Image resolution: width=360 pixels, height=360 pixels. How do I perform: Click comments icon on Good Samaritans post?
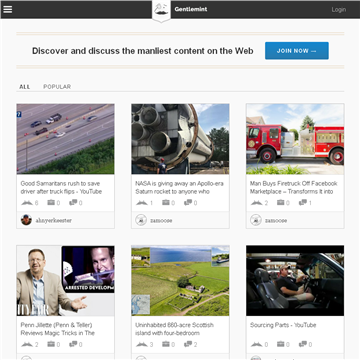coord(73,202)
